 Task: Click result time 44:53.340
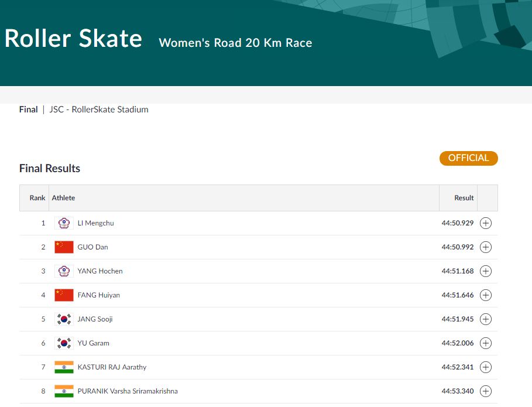click(x=457, y=391)
